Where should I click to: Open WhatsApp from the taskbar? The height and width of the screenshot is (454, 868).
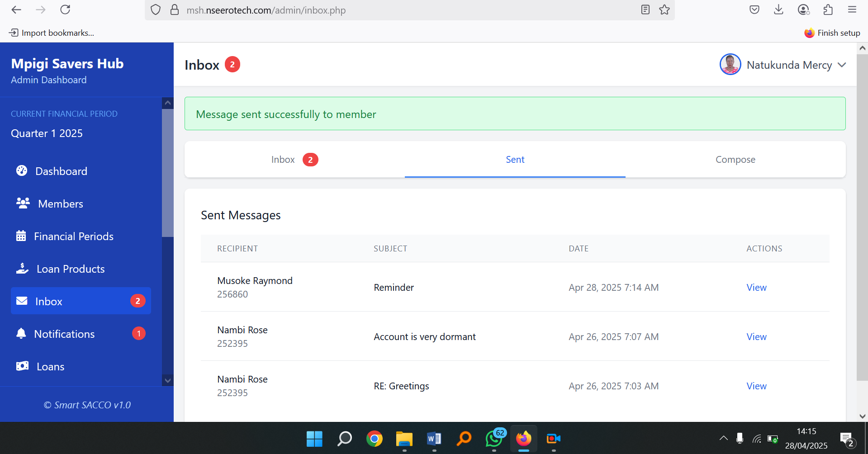[x=494, y=438]
